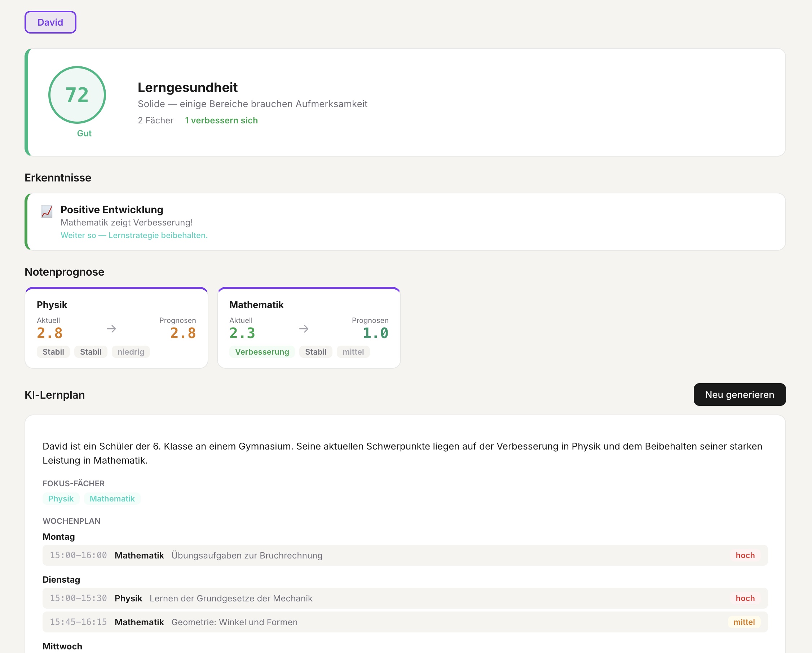Screen dimensions: 812x653
Task: Open the Physik grade forecast card
Action: pyautogui.click(x=116, y=305)
